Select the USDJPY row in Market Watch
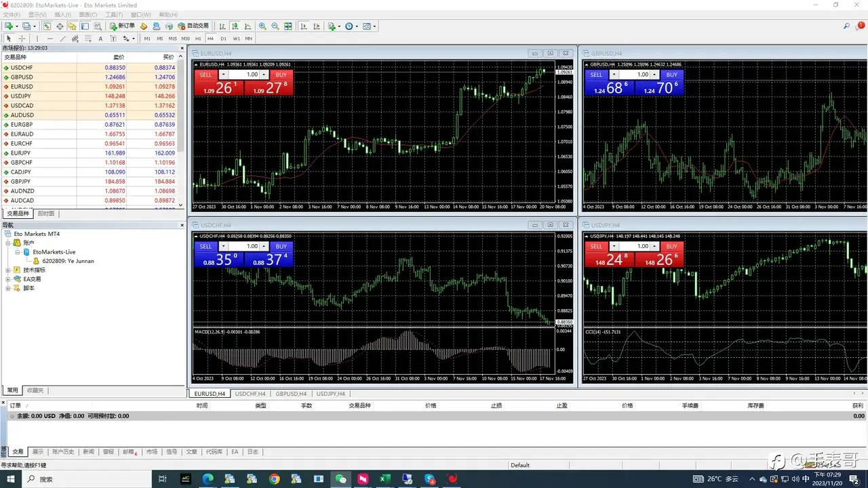The image size is (868, 488). tap(89, 96)
